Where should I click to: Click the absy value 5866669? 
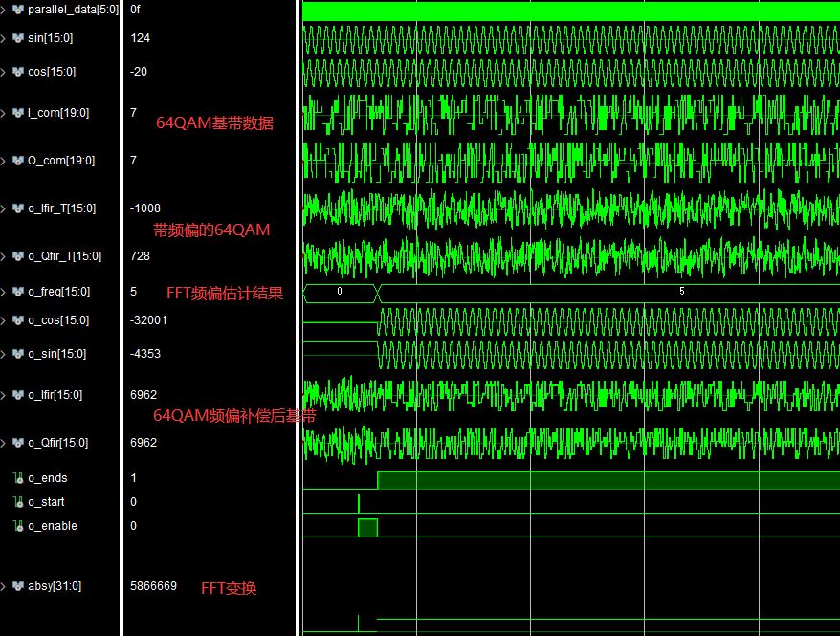[x=153, y=586]
